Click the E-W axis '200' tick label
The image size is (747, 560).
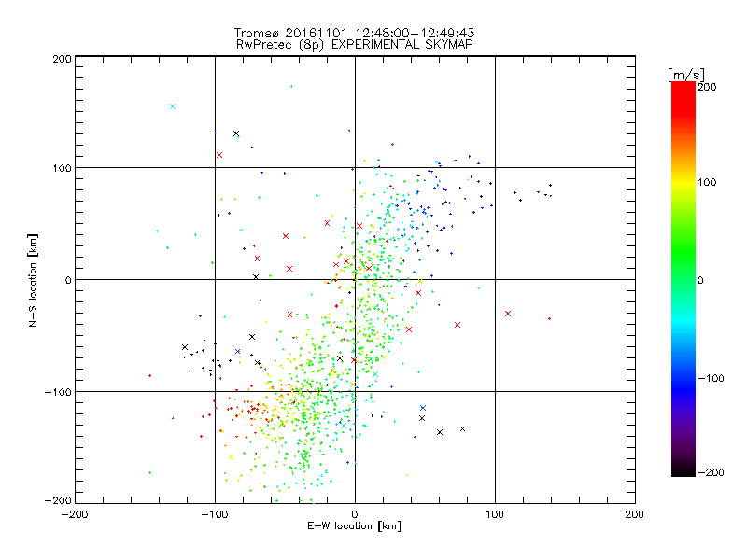click(x=635, y=515)
